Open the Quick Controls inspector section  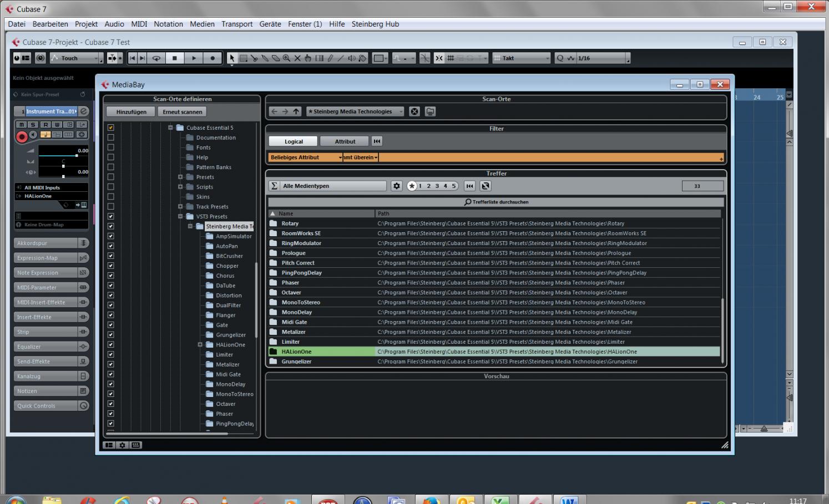coord(52,406)
